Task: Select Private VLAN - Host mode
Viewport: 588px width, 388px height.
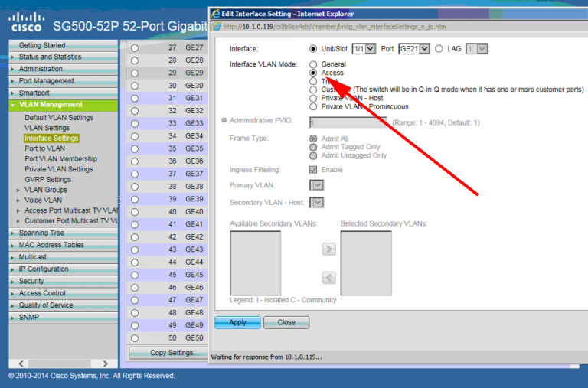Action: click(313, 98)
